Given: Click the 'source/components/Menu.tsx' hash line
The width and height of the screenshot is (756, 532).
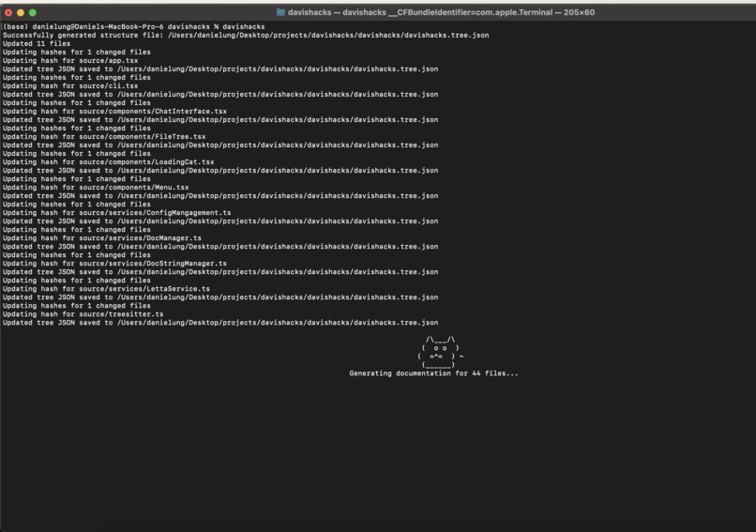Looking at the screenshot, I should [x=96, y=187].
